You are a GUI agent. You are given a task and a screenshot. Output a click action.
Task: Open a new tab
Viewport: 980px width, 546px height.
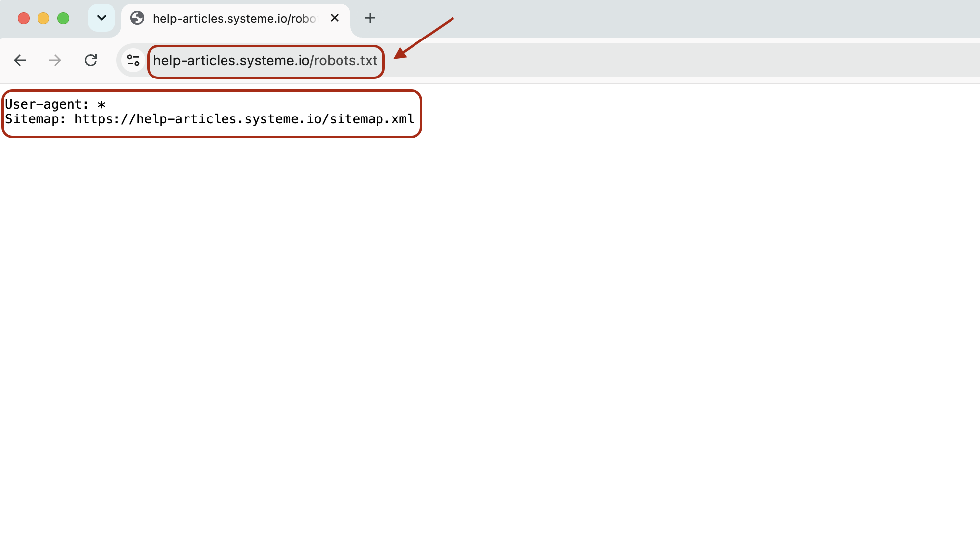coord(370,18)
